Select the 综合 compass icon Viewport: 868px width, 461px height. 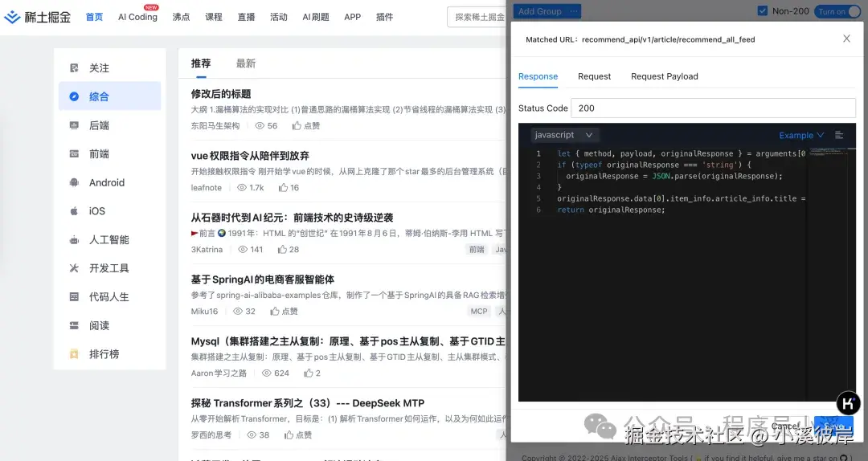coord(74,96)
